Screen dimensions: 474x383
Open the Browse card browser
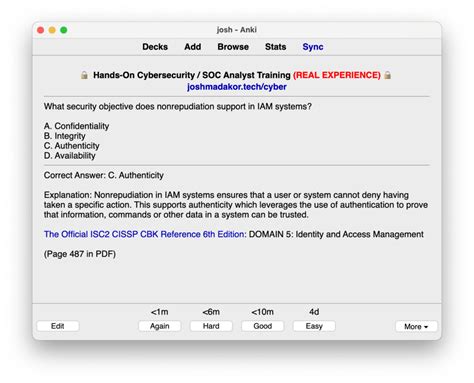[x=233, y=47]
